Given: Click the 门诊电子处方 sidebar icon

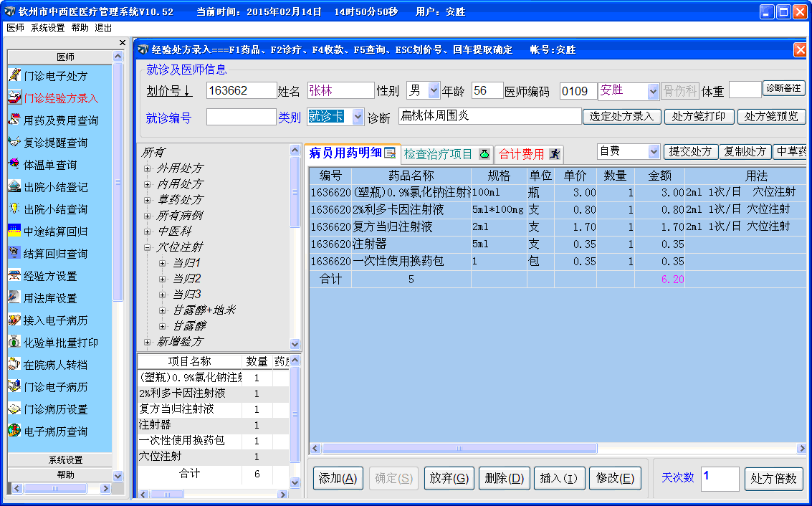Looking at the screenshot, I should coord(14,75).
